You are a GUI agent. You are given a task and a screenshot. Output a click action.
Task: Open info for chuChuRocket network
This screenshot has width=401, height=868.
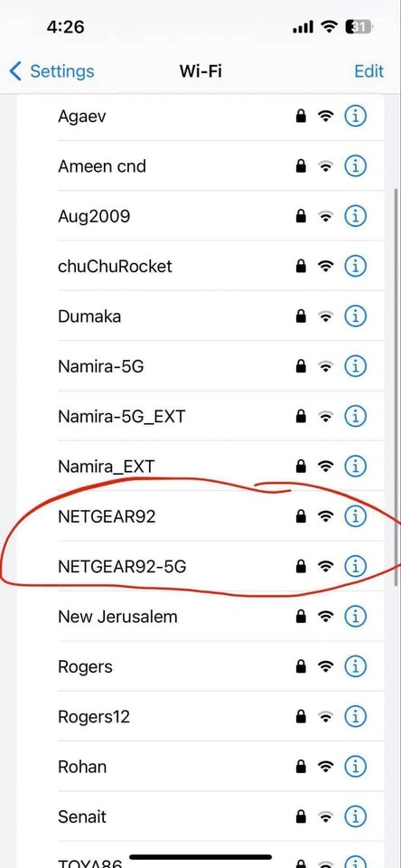[x=356, y=266]
